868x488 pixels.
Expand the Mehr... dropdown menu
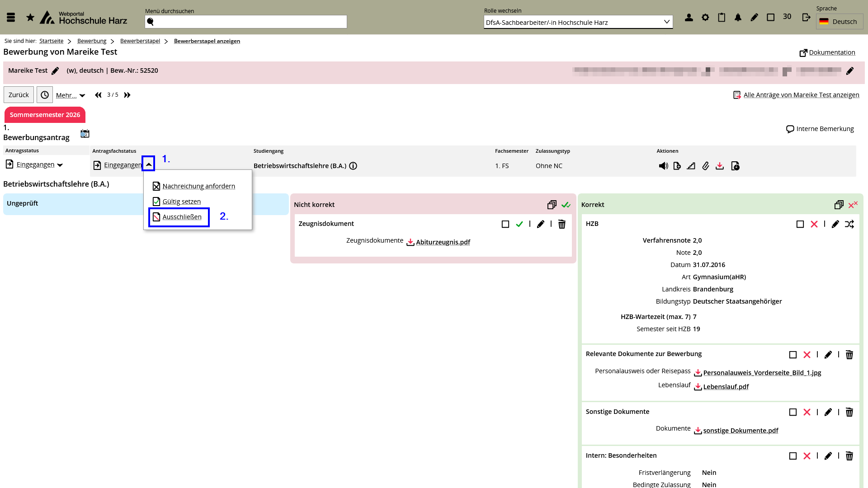coord(71,95)
